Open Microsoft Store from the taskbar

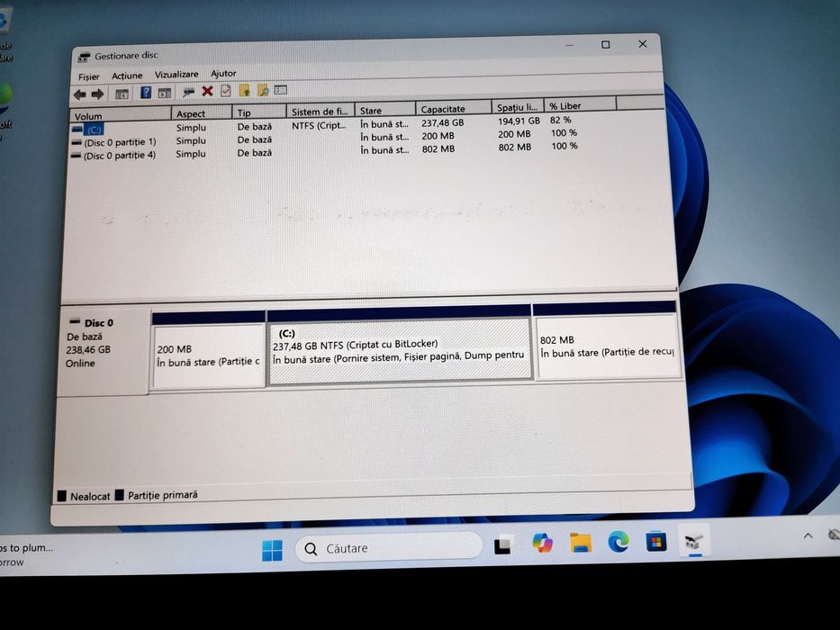click(x=655, y=542)
